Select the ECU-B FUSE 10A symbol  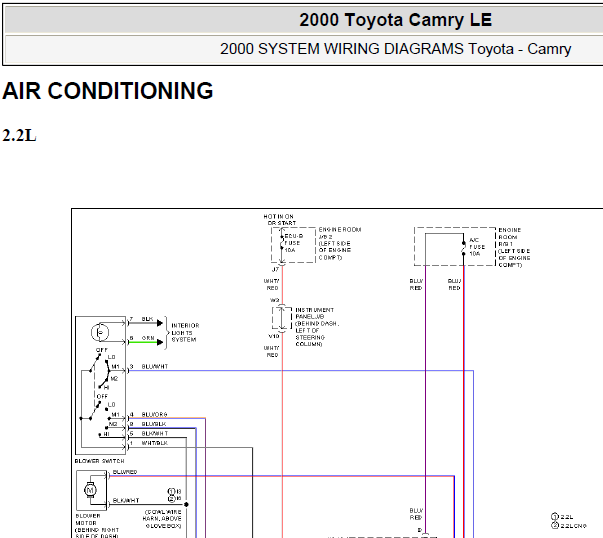(282, 243)
